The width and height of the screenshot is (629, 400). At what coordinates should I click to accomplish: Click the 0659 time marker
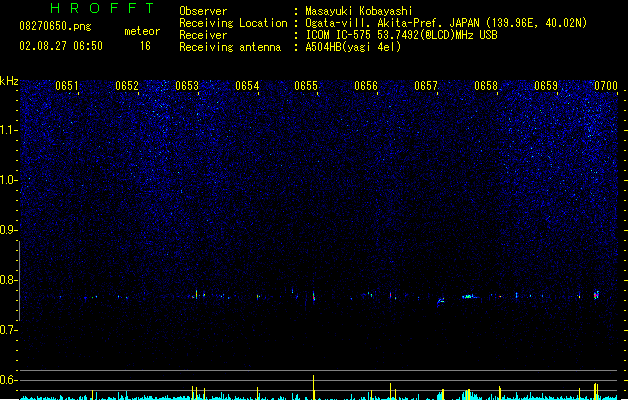click(546, 86)
